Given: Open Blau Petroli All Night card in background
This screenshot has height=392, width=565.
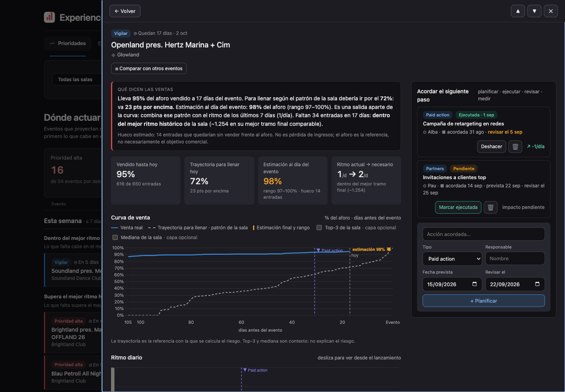Looking at the screenshot, I should click(73, 372).
